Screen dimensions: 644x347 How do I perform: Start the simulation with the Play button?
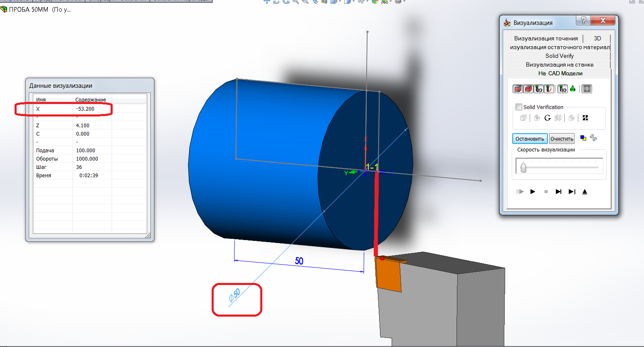pos(533,192)
